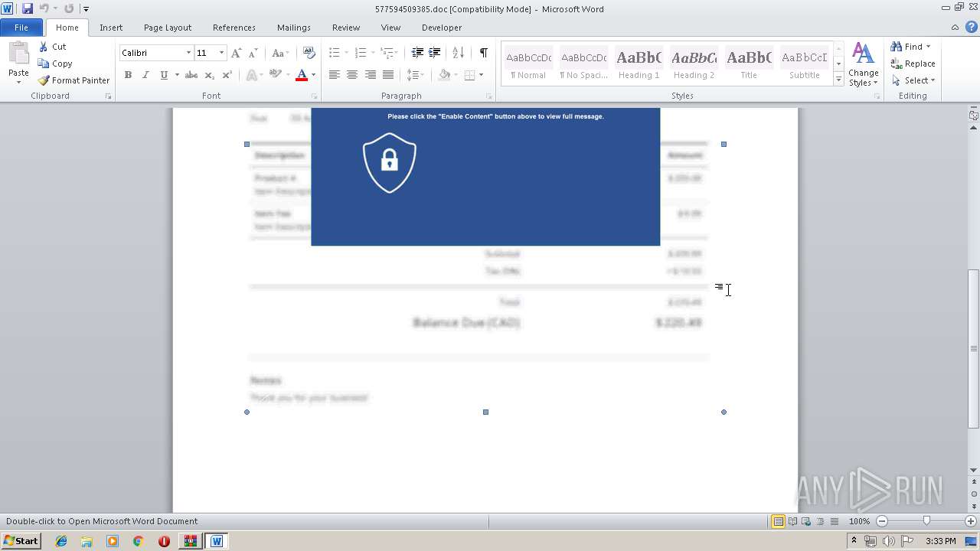Apply paragraph shading color
The width and height of the screenshot is (980, 551).
(x=444, y=75)
